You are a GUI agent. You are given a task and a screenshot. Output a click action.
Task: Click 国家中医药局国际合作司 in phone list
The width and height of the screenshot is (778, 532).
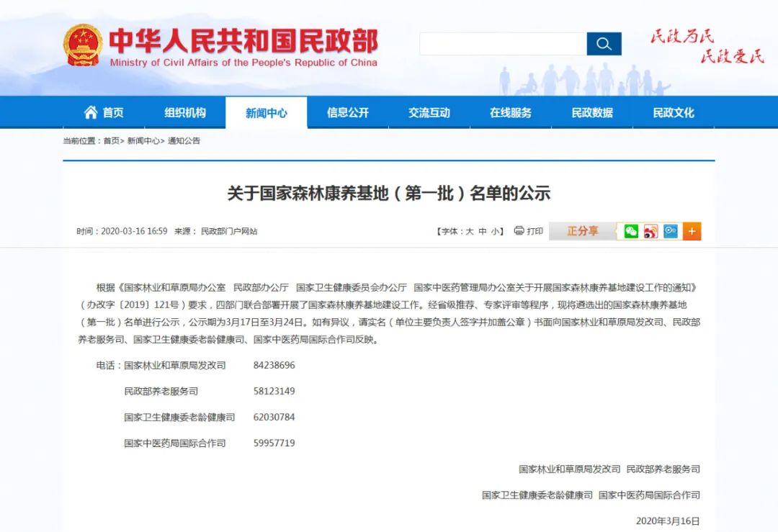pyautogui.click(x=175, y=443)
